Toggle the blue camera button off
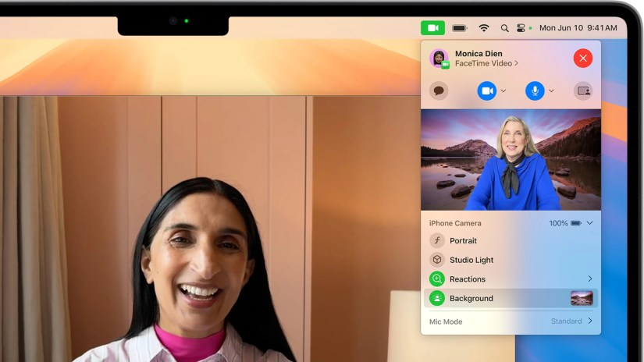The image size is (644, 362). coord(486,90)
